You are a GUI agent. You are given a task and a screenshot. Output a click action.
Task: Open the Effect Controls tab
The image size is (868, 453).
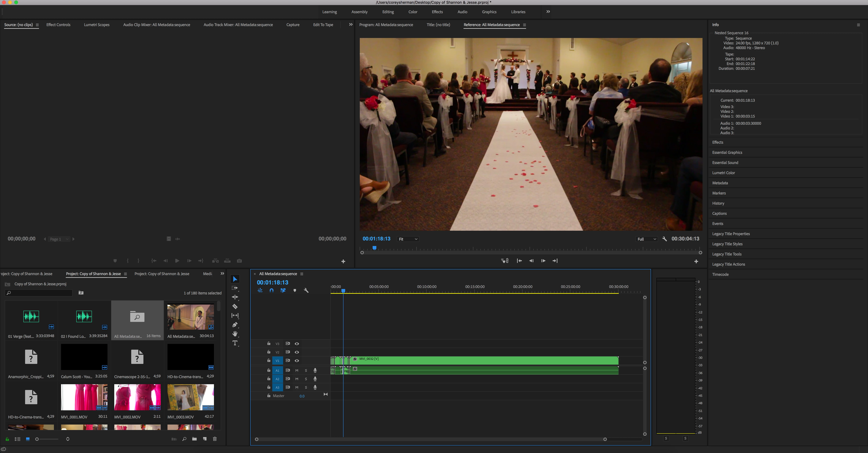point(58,25)
